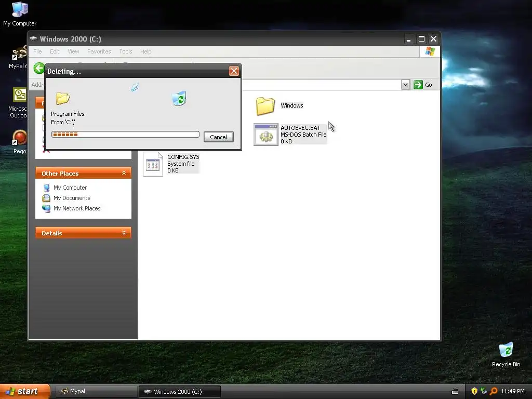Click the drive icon in Explorer title bar
Screen dimensions: 532x399
point(33,38)
